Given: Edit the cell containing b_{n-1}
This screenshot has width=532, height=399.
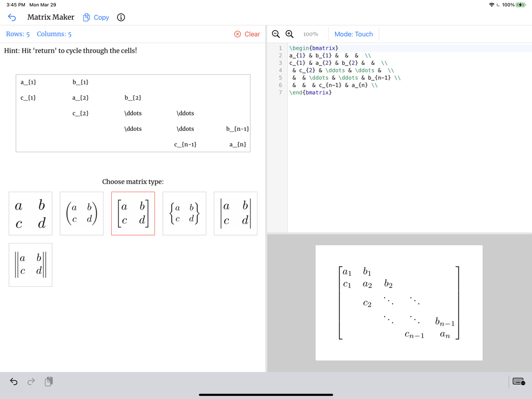Looking at the screenshot, I should [237, 129].
